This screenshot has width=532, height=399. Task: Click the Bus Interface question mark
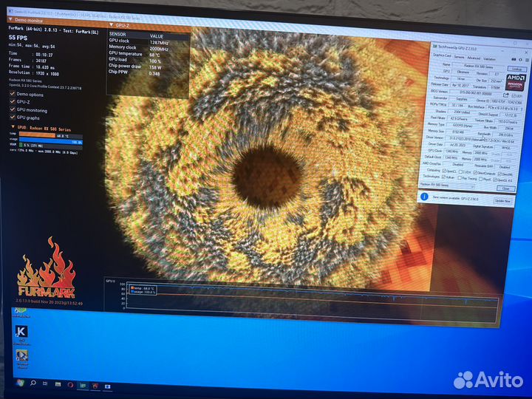click(x=522, y=109)
